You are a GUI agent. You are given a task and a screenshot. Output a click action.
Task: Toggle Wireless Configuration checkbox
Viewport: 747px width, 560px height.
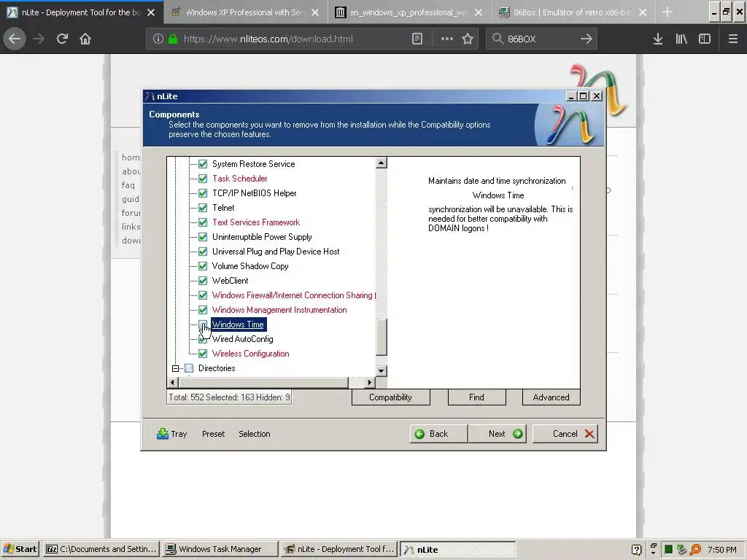coord(203,354)
